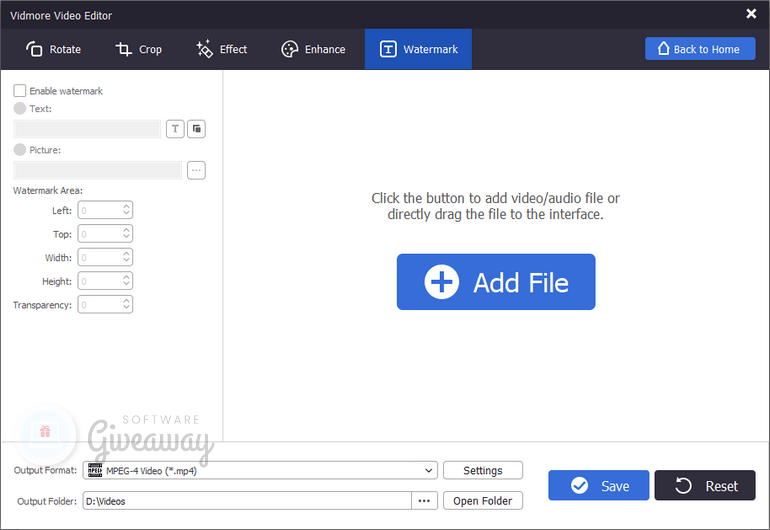Click the Top value field
Image resolution: width=770 pixels, height=530 pixels.
tap(105, 233)
